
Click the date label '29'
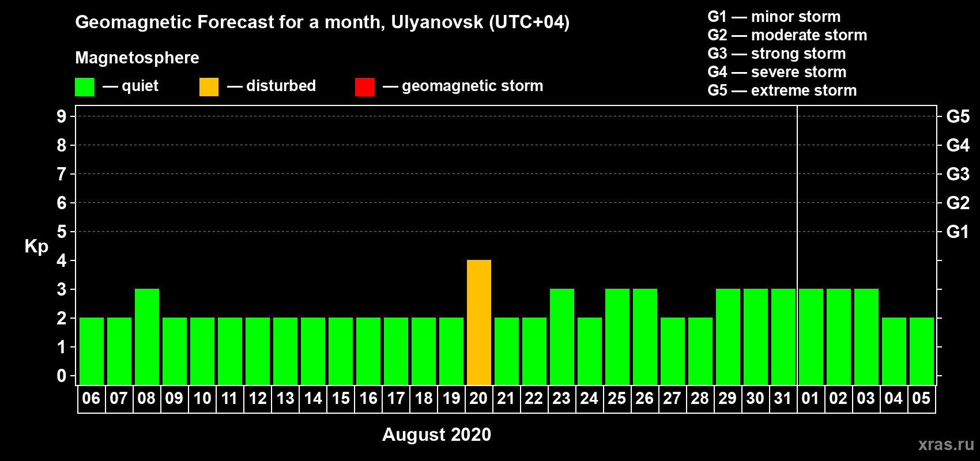click(x=728, y=398)
